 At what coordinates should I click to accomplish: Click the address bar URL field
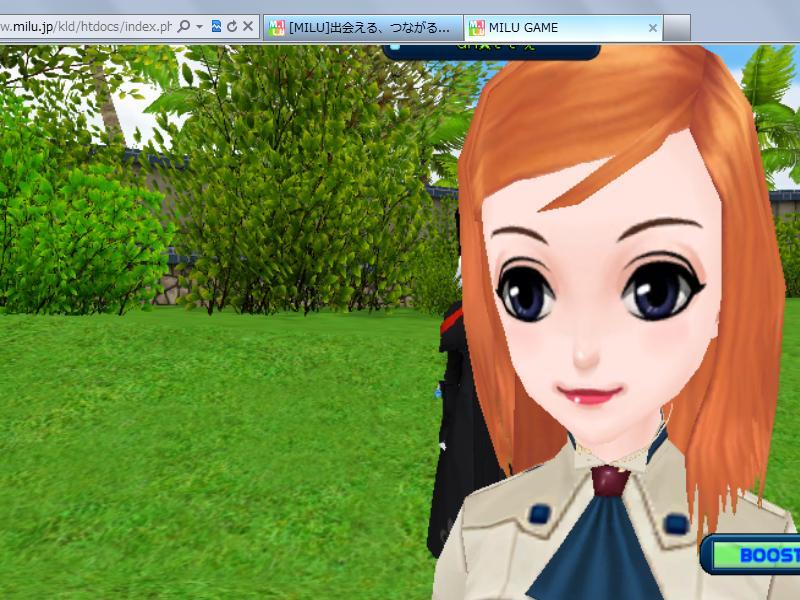(86, 27)
